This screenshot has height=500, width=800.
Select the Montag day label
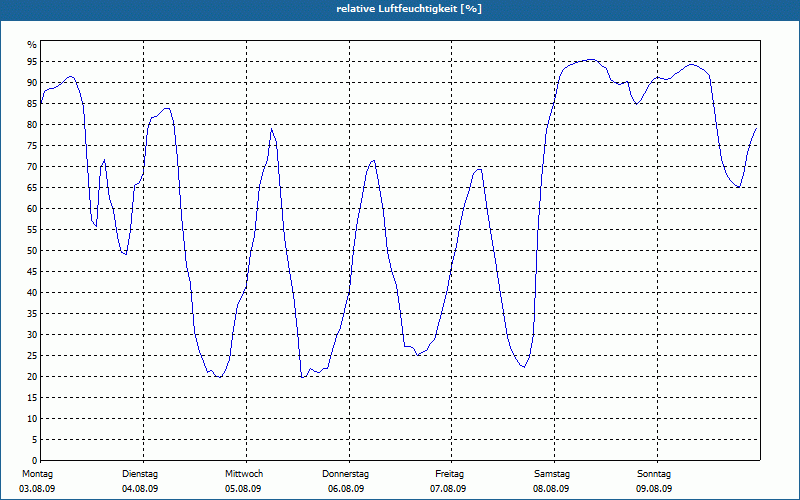(x=38, y=474)
